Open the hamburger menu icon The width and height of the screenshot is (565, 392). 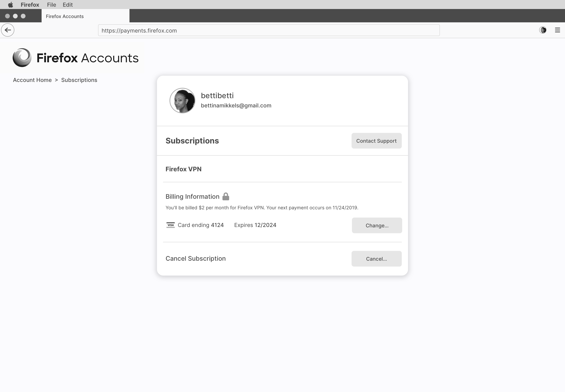(x=557, y=30)
